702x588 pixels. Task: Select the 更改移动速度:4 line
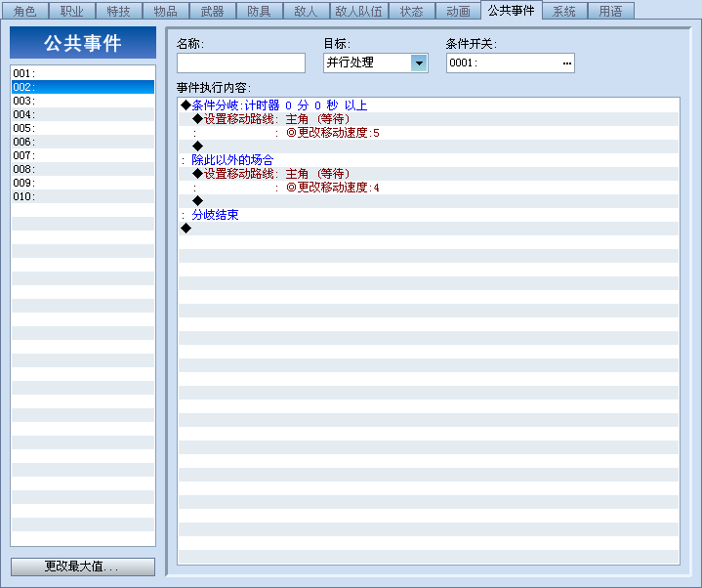point(429,188)
